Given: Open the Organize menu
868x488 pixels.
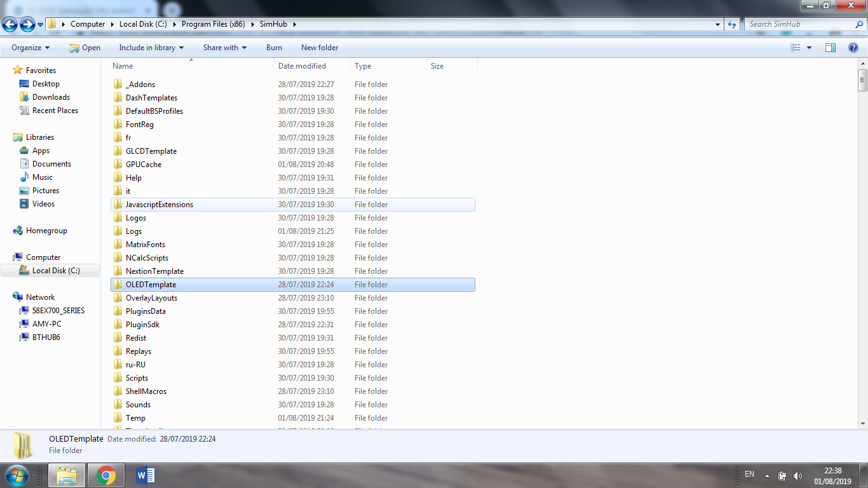Looking at the screenshot, I should click(31, 48).
